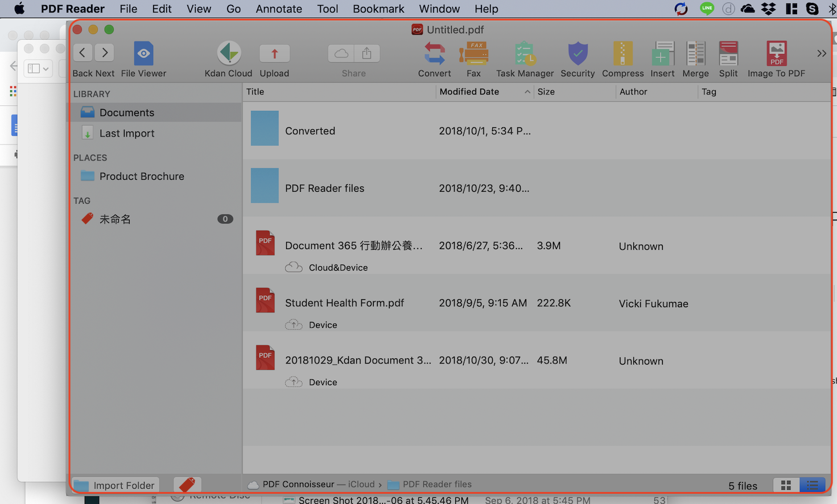
Task: Switch to grid view layout
Action: (x=786, y=485)
